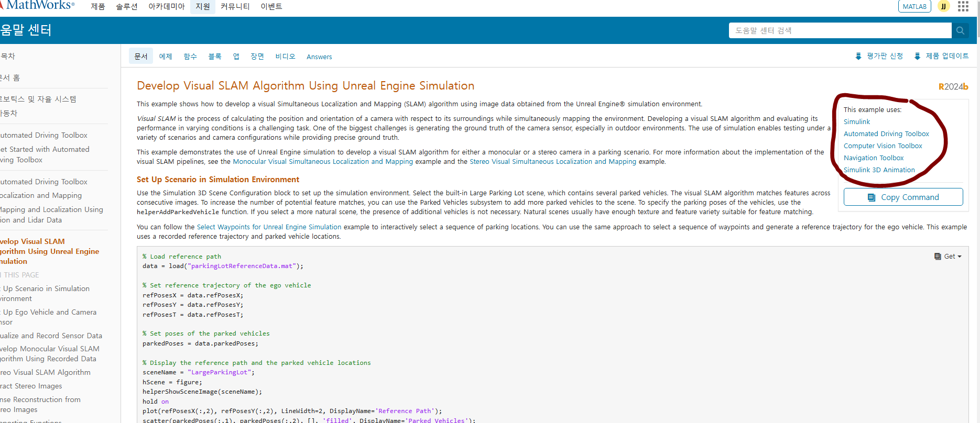Click the copy icon in Copy Command
The width and height of the screenshot is (980, 423).
pyautogui.click(x=872, y=197)
